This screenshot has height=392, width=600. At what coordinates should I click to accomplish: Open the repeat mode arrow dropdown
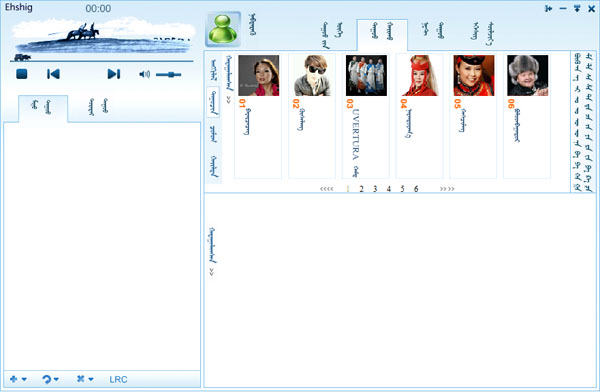pyautogui.click(x=51, y=379)
